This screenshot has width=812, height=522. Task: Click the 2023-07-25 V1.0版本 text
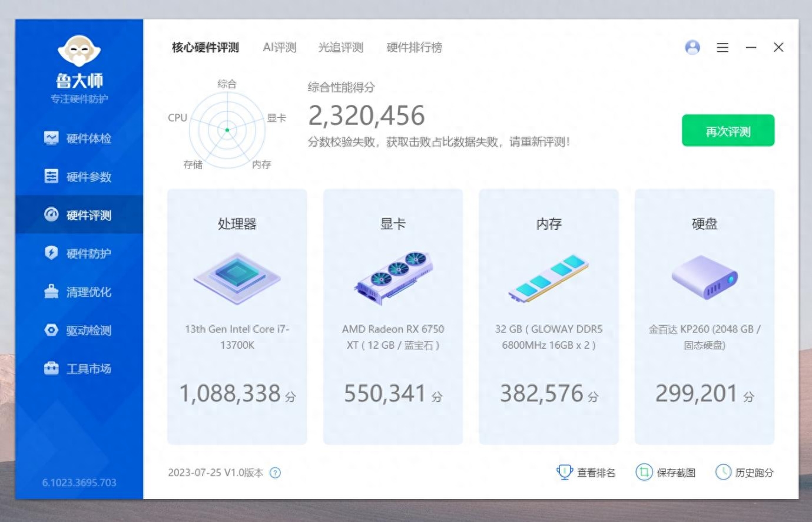[x=216, y=473]
